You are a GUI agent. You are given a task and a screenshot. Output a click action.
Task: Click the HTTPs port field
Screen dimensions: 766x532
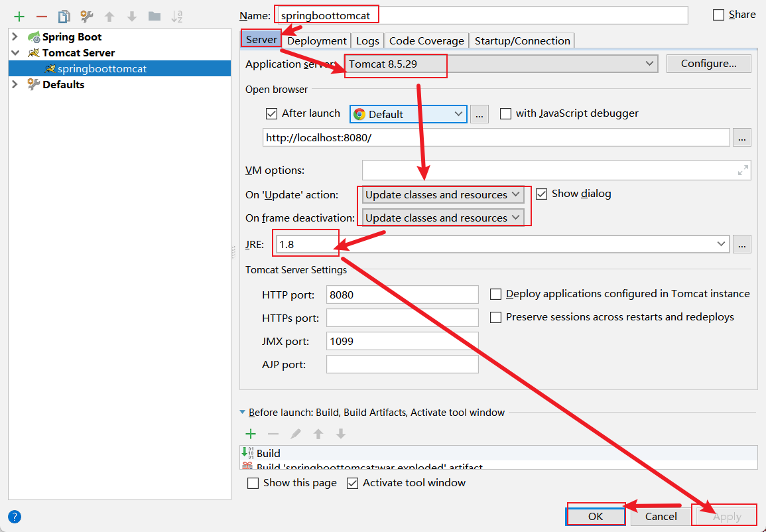click(402, 318)
